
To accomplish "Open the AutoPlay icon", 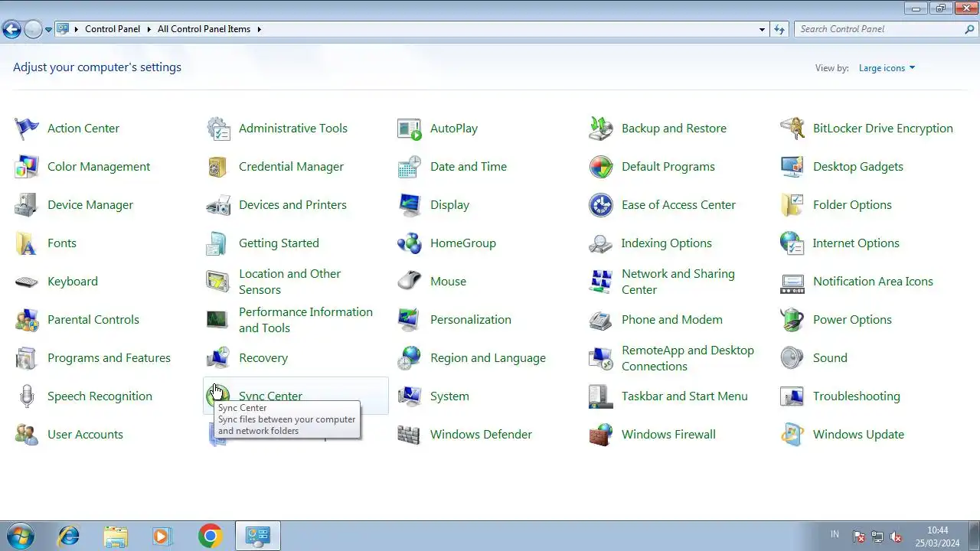I will click(410, 129).
